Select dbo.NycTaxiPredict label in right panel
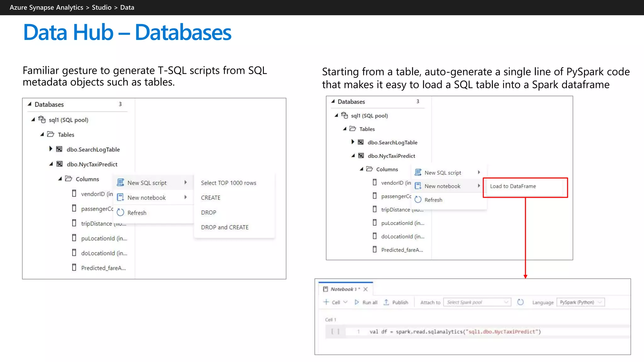This screenshot has height=362, width=644. tap(391, 156)
